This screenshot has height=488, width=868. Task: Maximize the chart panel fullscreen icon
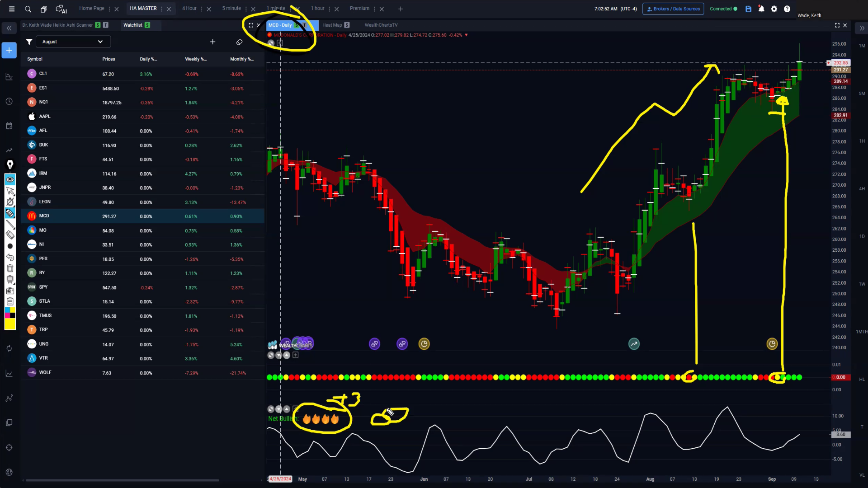tap(837, 25)
